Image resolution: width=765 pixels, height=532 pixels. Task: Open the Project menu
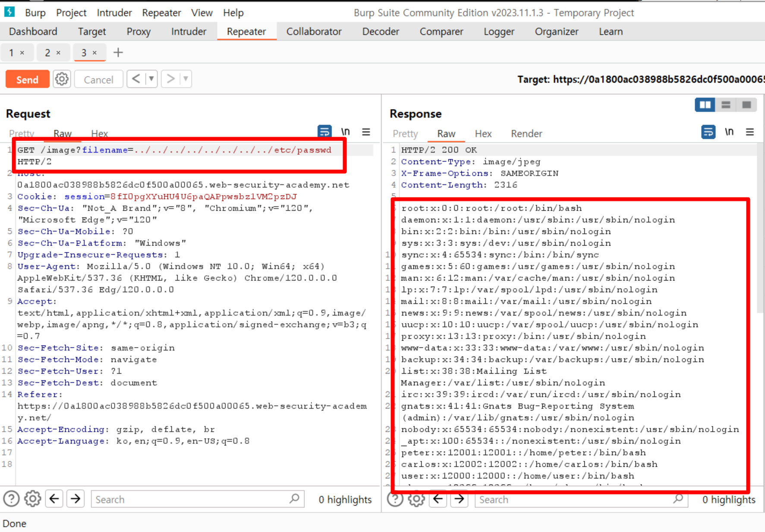[71, 13]
